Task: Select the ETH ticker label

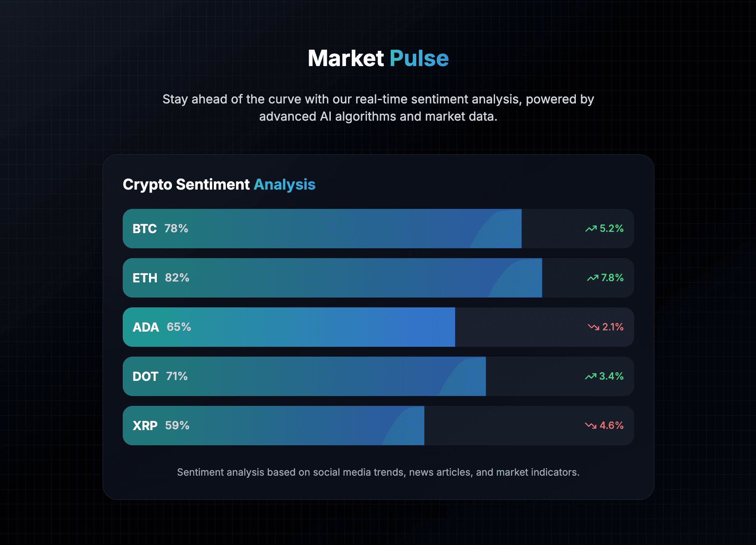Action: (x=145, y=278)
